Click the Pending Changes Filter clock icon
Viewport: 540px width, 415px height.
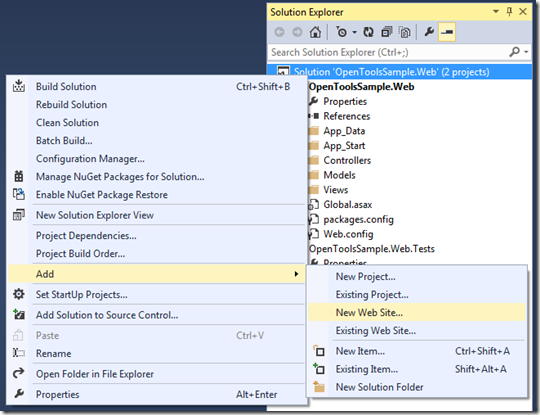[341, 32]
